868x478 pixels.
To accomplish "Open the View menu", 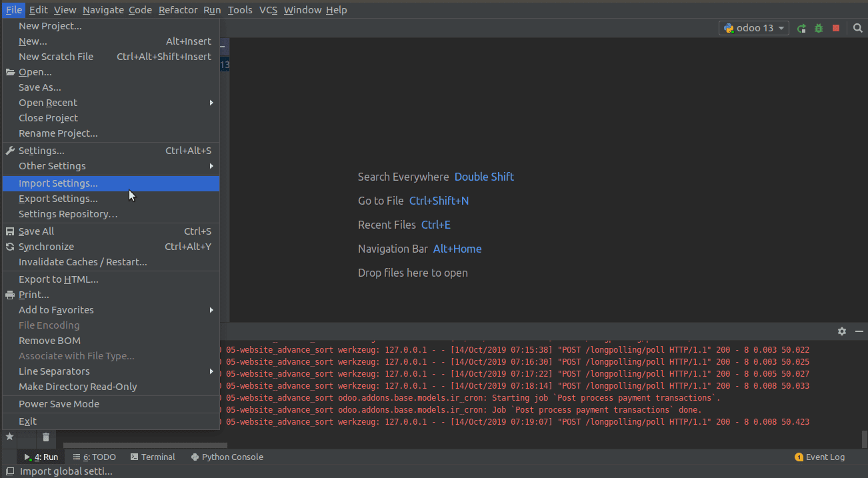I will coord(65,10).
